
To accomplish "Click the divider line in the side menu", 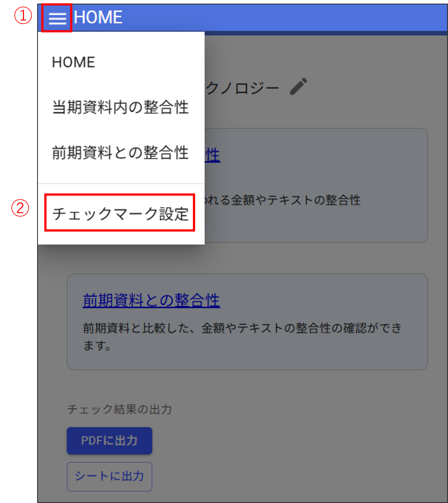I will coord(121,184).
